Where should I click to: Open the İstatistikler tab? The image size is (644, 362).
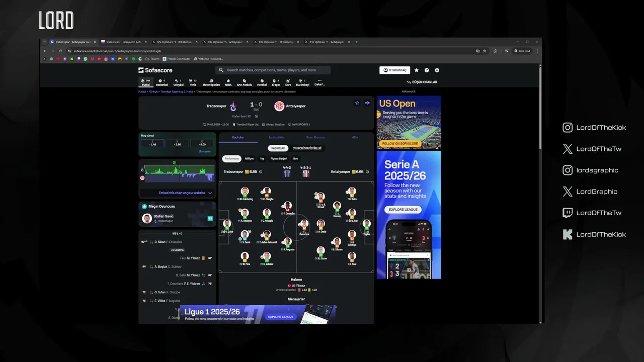277,137
